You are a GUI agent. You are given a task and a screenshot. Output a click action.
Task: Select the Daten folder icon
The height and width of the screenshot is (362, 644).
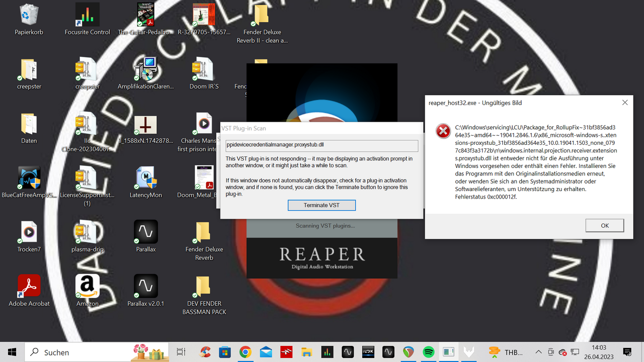(x=29, y=129)
